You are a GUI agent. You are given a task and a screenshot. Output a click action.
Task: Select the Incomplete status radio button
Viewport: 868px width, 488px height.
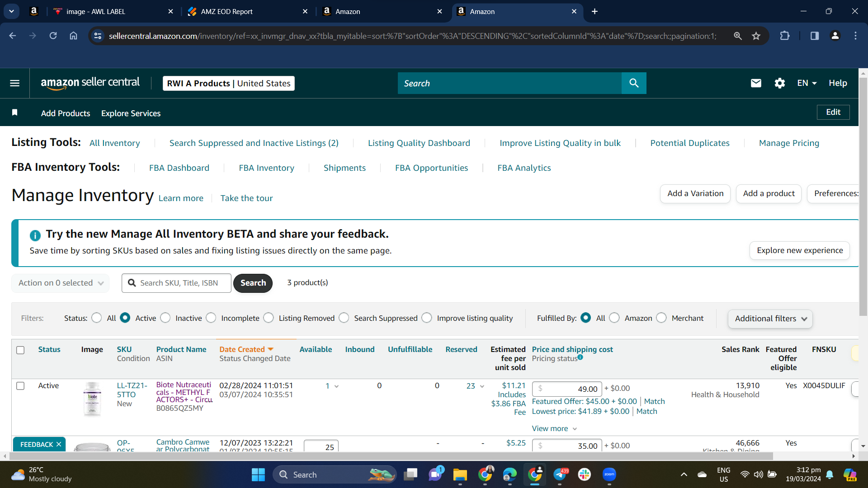click(x=211, y=318)
